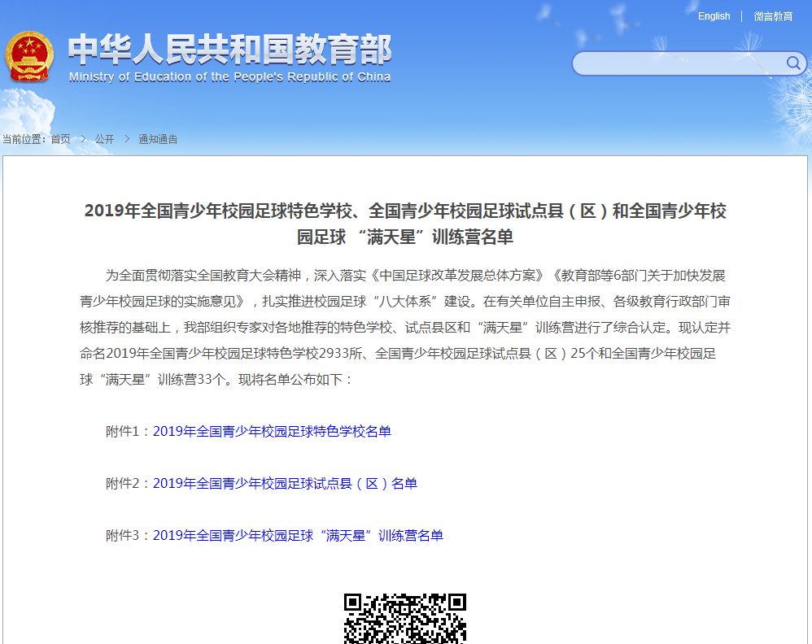The image size is (812, 644).
Task: Open attachment 2019年全国青少年校园足球试点县（区）名单
Action: point(285,484)
